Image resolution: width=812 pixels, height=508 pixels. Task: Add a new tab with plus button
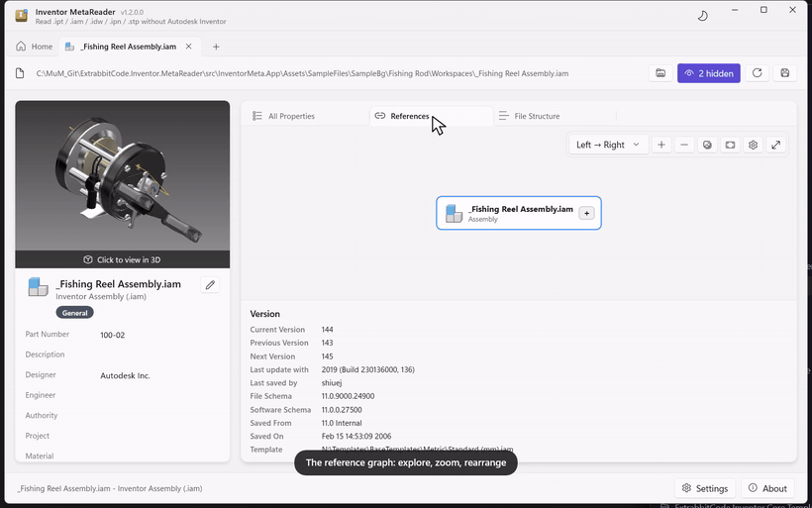tap(216, 47)
